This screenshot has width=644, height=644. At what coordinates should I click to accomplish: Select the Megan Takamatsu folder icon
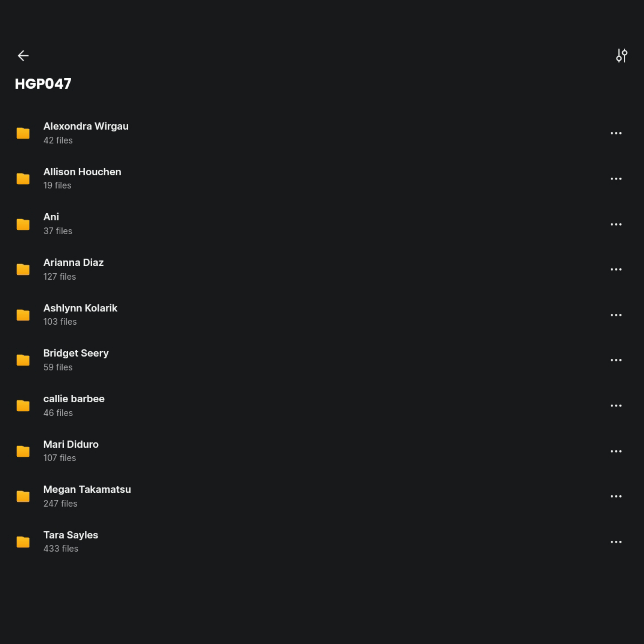23,496
